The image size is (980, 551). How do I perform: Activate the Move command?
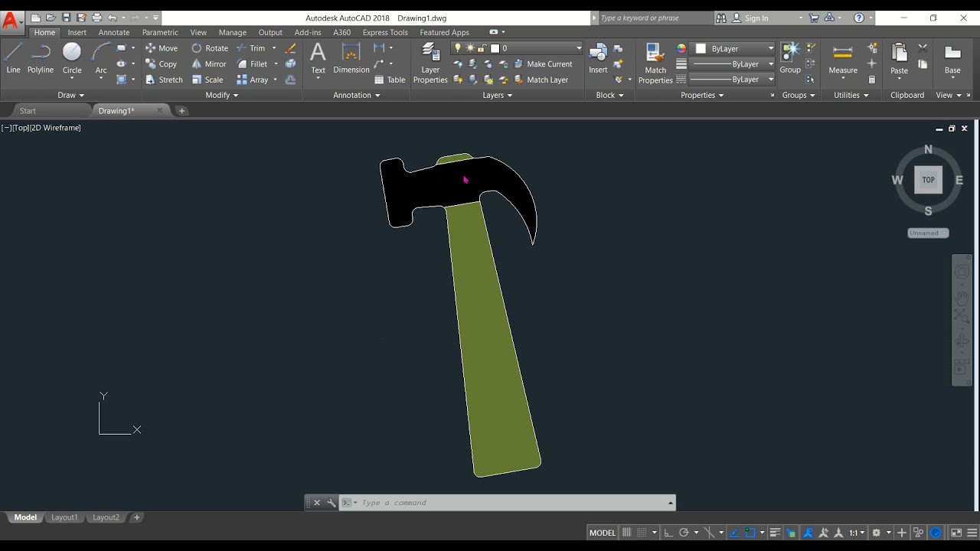click(162, 48)
